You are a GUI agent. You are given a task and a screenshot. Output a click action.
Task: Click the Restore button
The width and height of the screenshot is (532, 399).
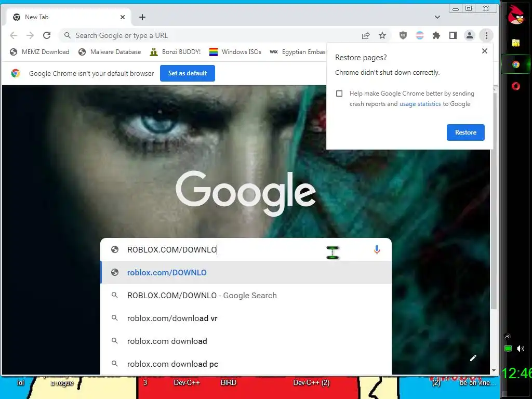[465, 132]
